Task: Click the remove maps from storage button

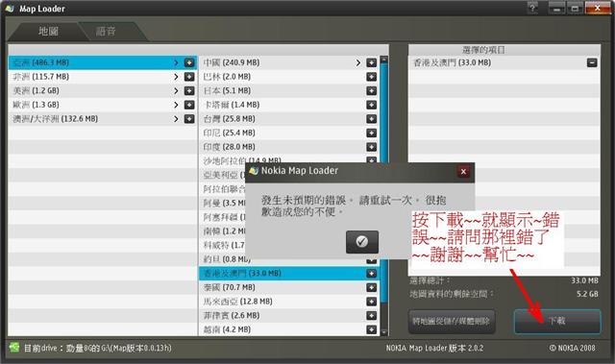Action: [452, 322]
